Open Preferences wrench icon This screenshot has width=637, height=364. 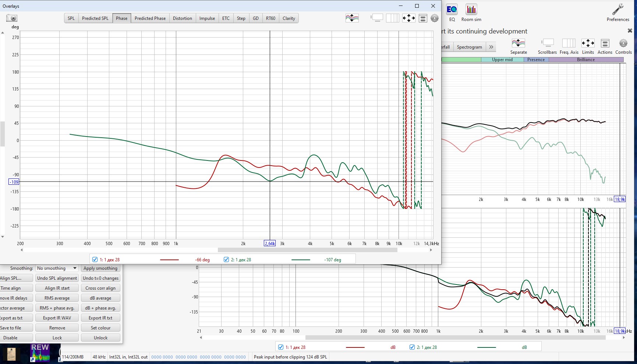(x=618, y=13)
